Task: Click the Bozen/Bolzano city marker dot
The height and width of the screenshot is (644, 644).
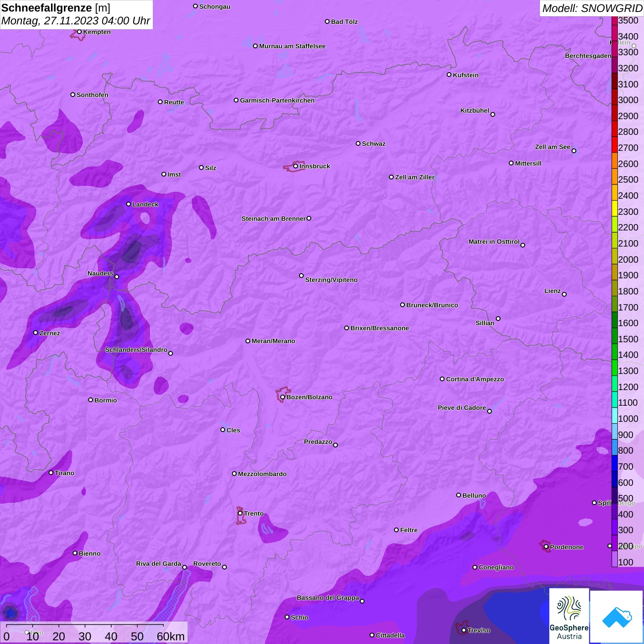Action: tap(283, 397)
